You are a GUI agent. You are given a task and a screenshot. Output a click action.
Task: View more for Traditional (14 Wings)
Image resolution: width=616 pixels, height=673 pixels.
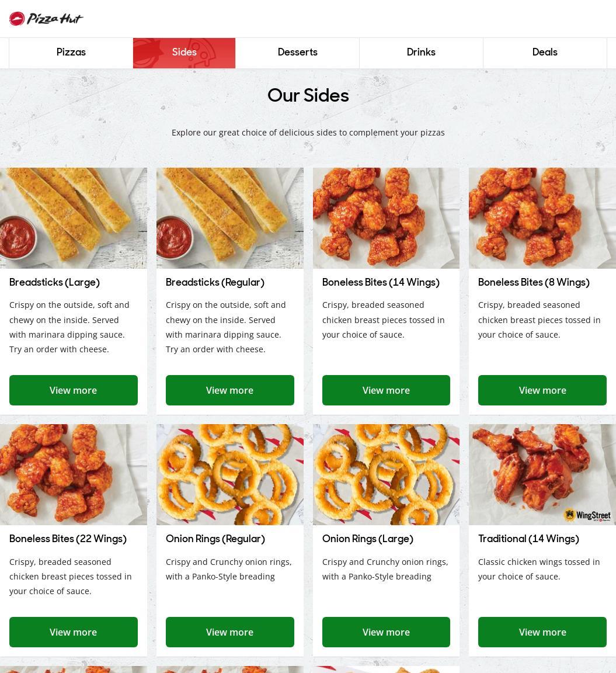(x=542, y=632)
